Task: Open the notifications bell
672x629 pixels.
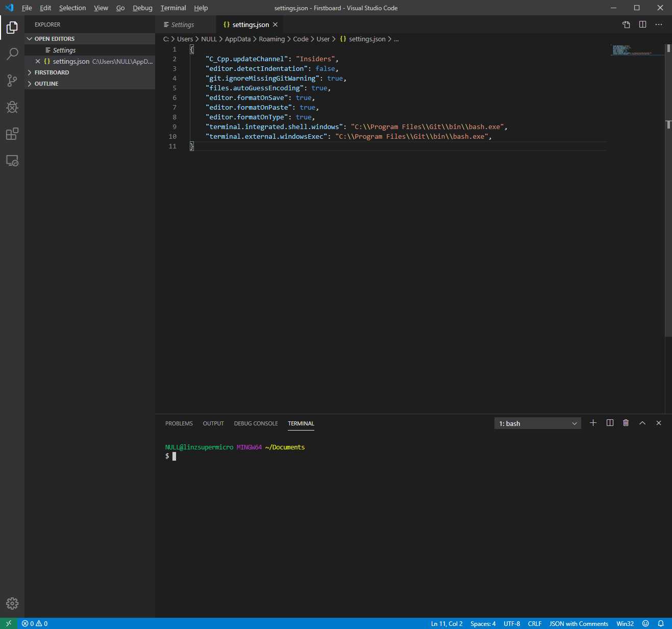Action: [x=661, y=623]
